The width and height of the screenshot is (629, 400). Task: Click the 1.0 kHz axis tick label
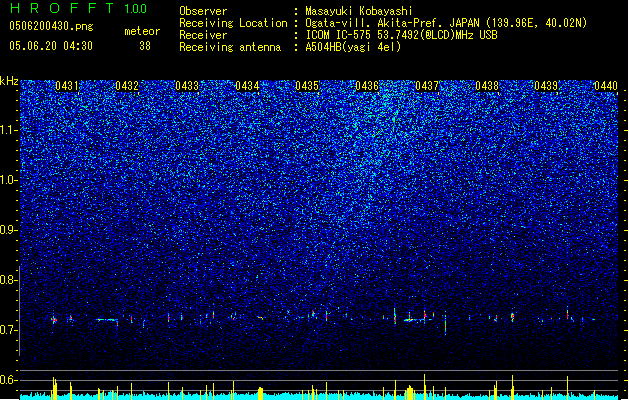[9, 180]
